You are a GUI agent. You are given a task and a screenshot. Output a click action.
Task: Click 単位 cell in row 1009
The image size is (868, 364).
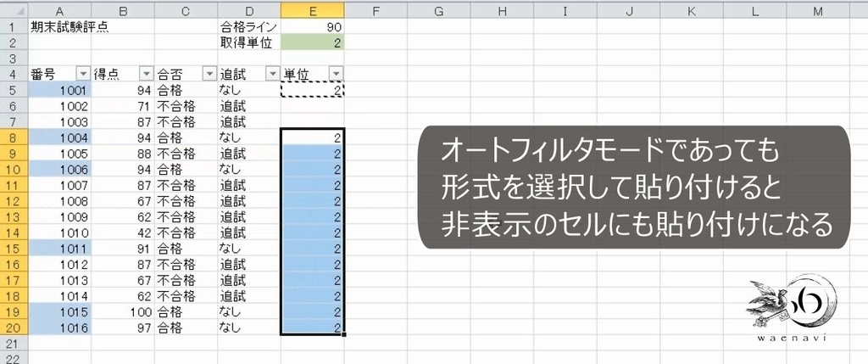point(312,216)
